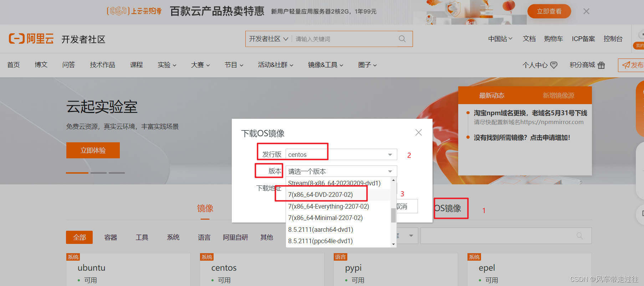Select the second carousel slide indicator
Viewport: 644px width, 286px height.
[x=99, y=173]
